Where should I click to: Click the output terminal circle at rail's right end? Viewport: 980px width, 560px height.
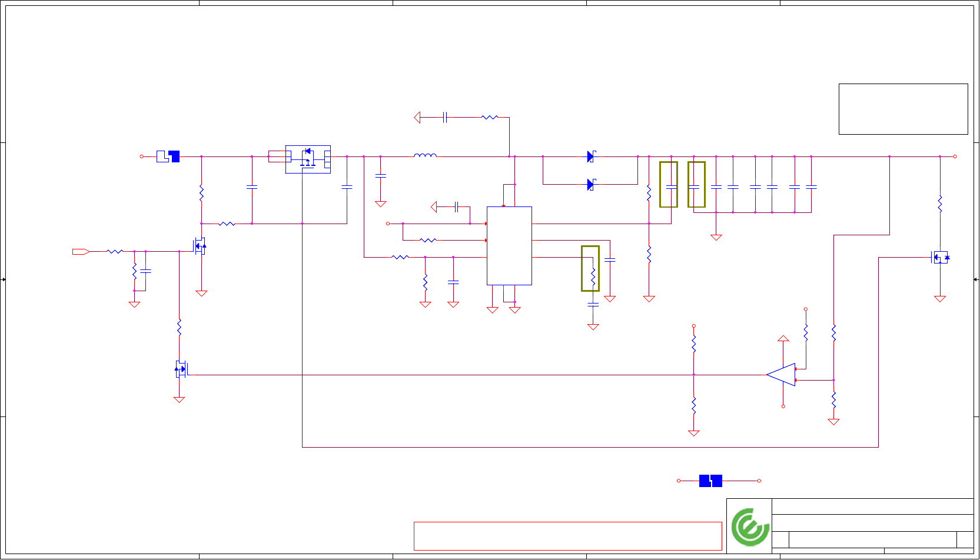[x=955, y=156]
